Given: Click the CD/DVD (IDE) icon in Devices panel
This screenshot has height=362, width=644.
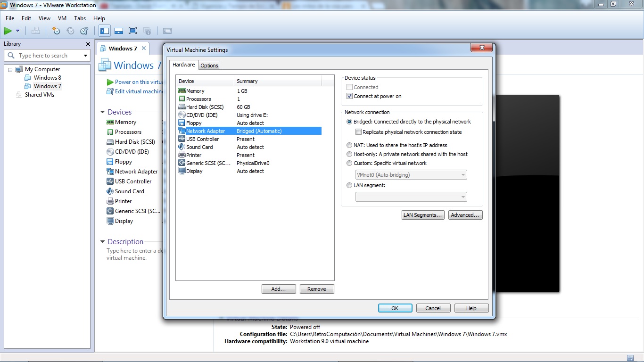Looking at the screenshot, I should pyautogui.click(x=110, y=152).
